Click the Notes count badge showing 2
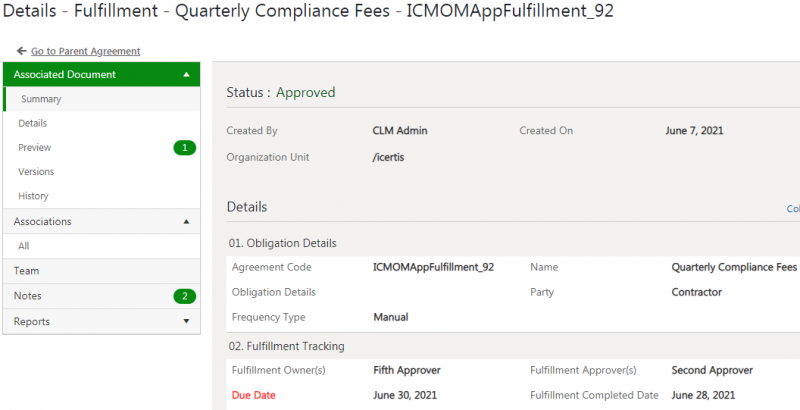This screenshot has width=800, height=410. point(183,296)
